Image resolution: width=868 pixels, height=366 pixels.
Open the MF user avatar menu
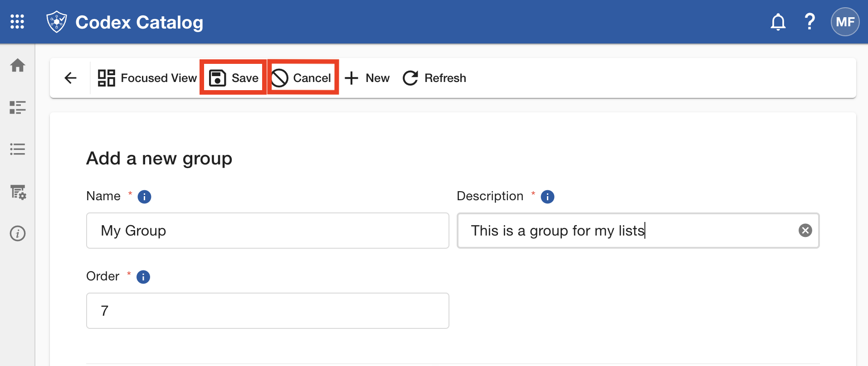click(845, 22)
